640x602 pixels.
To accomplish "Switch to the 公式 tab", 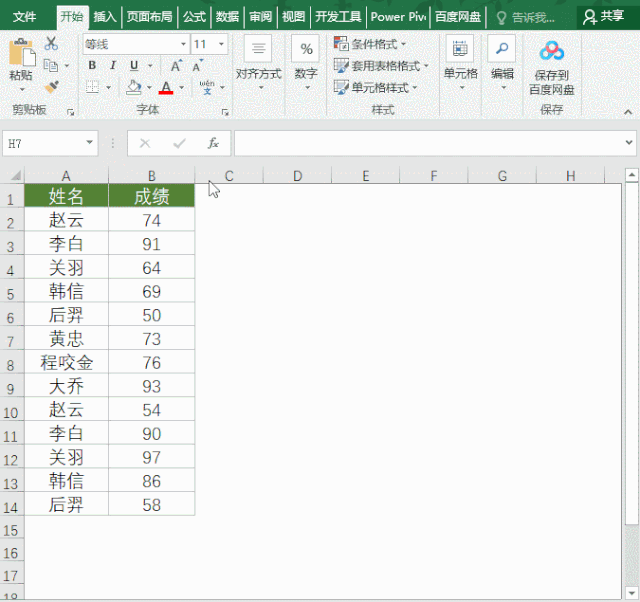I will tap(194, 17).
